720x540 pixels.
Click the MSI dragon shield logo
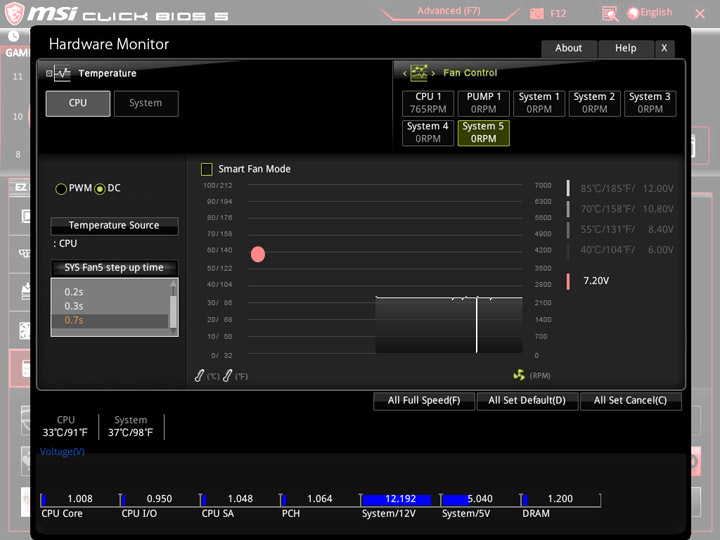tap(14, 13)
